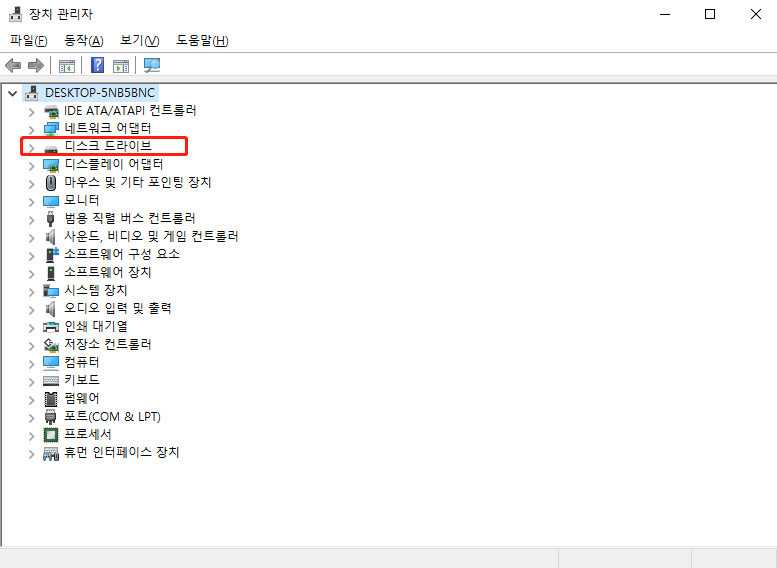Click the DESKTOP-5NB5BNC computer icon
The width and height of the screenshot is (777, 568).
(31, 93)
